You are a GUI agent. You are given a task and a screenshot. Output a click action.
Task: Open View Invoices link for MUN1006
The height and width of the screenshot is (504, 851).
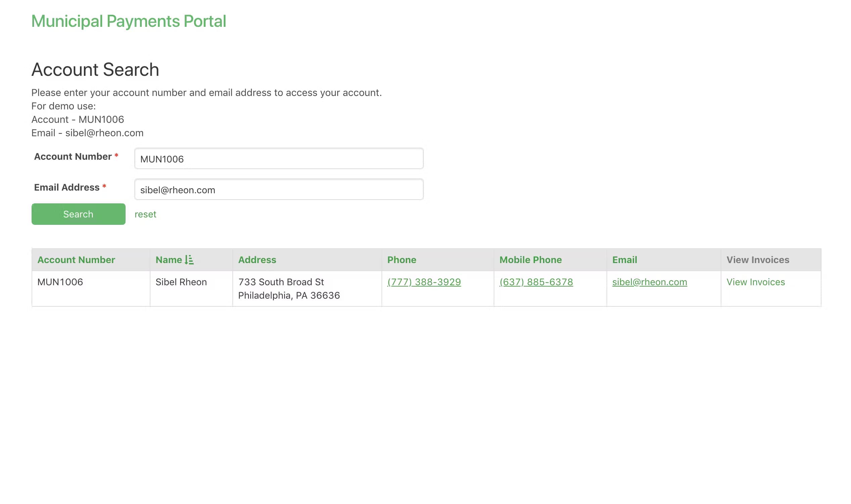(755, 282)
